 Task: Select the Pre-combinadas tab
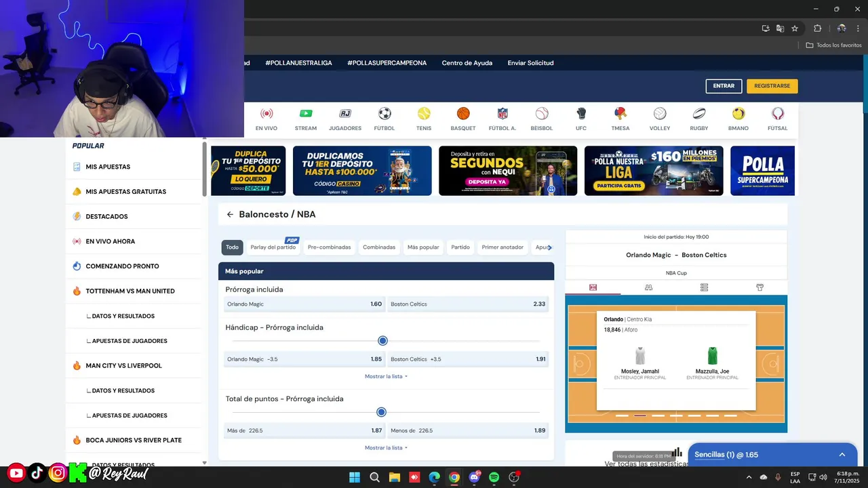329,247
